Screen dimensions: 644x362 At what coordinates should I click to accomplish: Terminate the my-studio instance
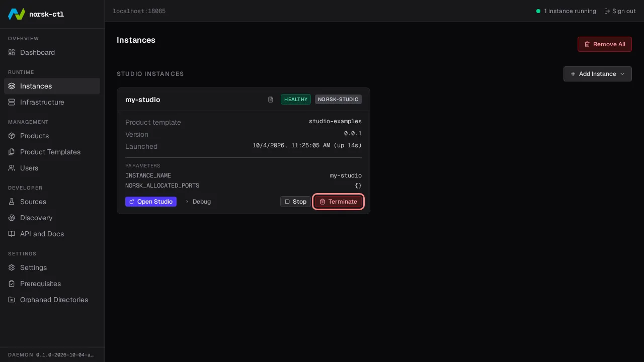coord(338,202)
